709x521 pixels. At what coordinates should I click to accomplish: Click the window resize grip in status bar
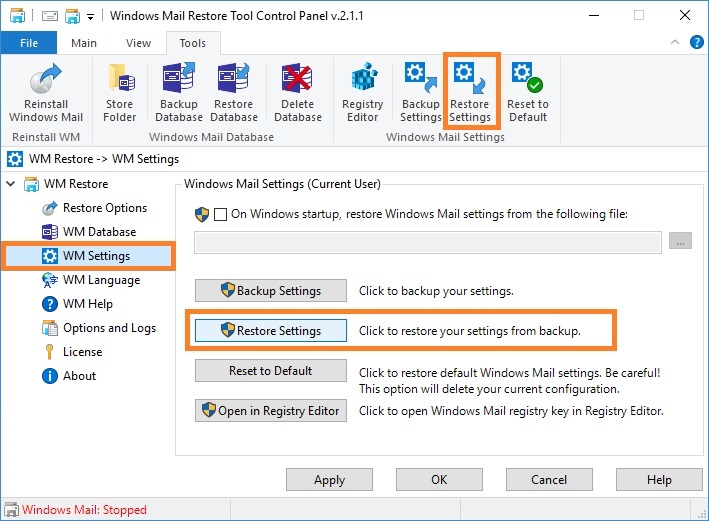[703, 514]
